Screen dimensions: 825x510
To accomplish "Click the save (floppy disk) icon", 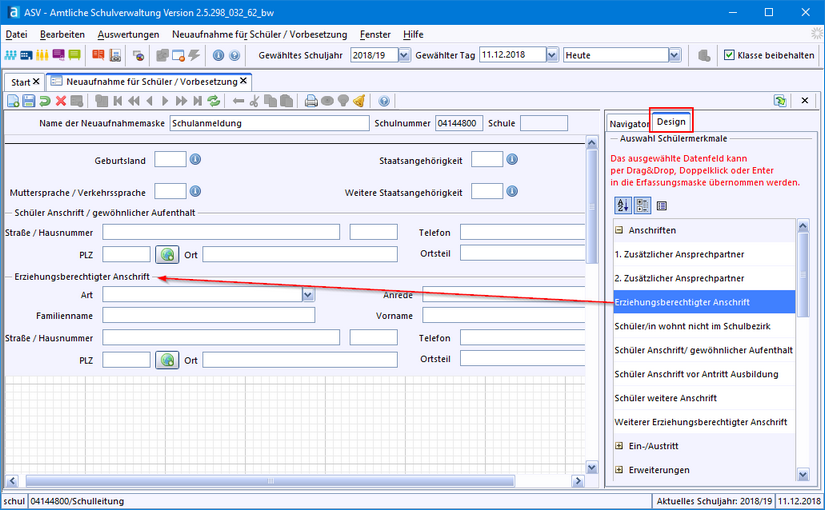I will click(x=29, y=100).
